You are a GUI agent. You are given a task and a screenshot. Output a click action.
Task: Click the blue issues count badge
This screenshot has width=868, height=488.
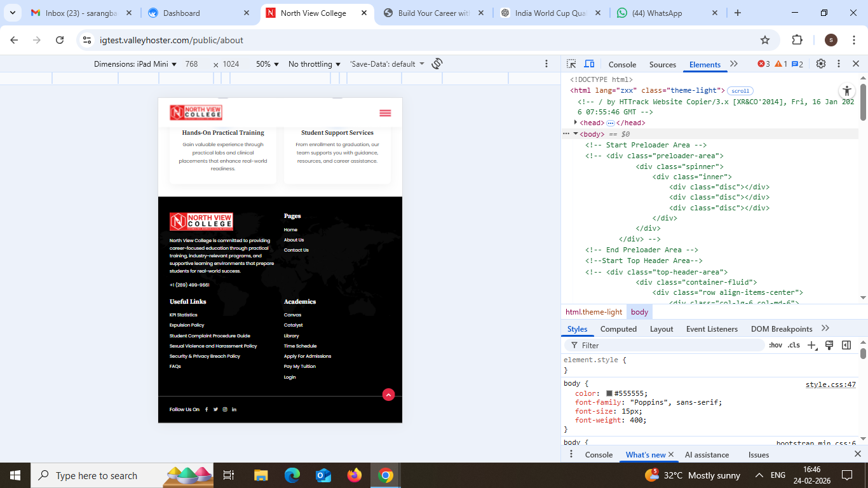[797, 64]
